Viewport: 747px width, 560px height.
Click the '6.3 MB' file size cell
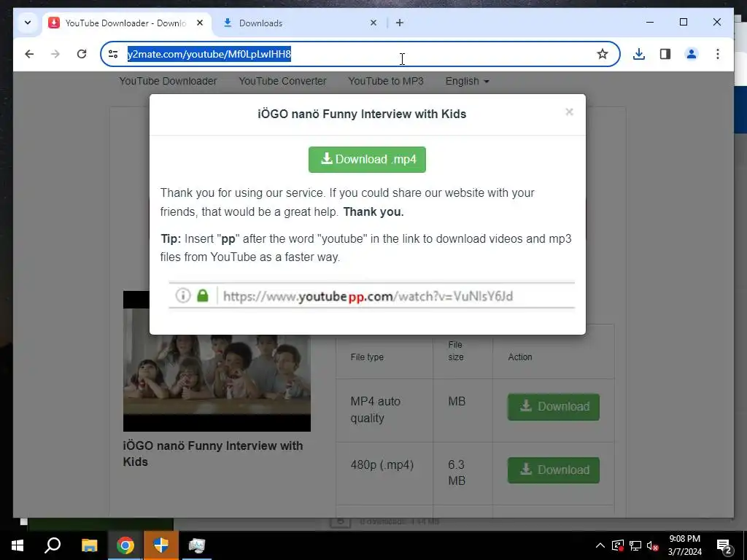[462, 473]
